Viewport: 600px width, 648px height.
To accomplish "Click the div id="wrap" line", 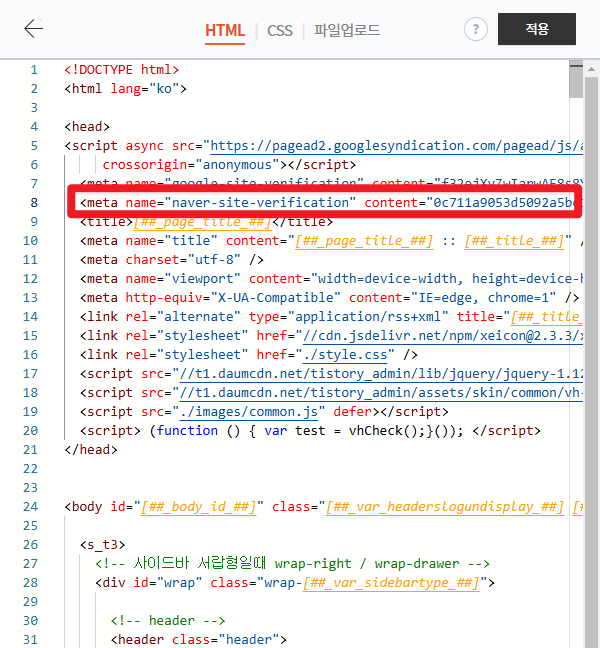I will click(x=295, y=583).
